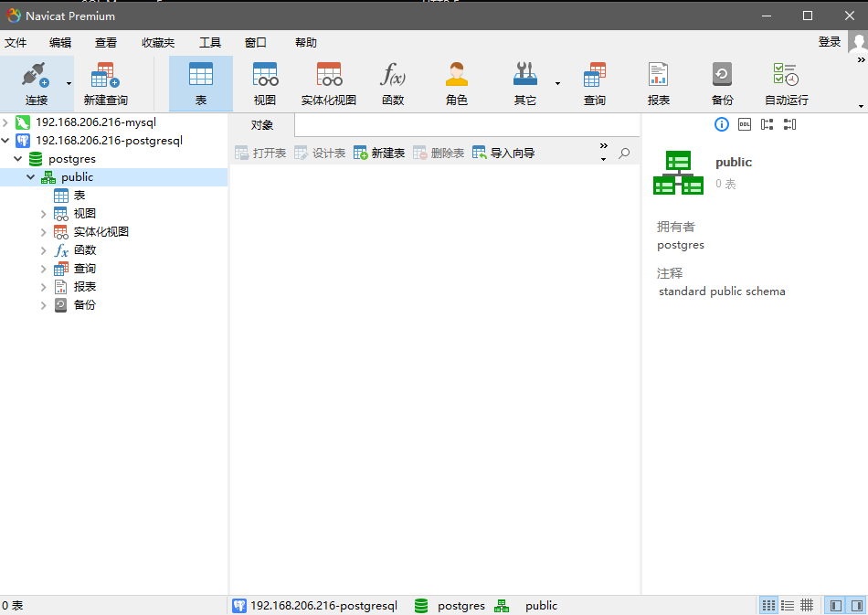
Task: Expand the 查询 (Queries) tree node
Action: [43, 269]
